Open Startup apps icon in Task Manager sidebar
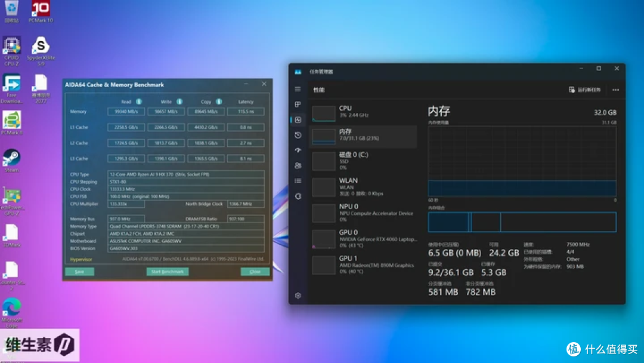 tap(298, 150)
